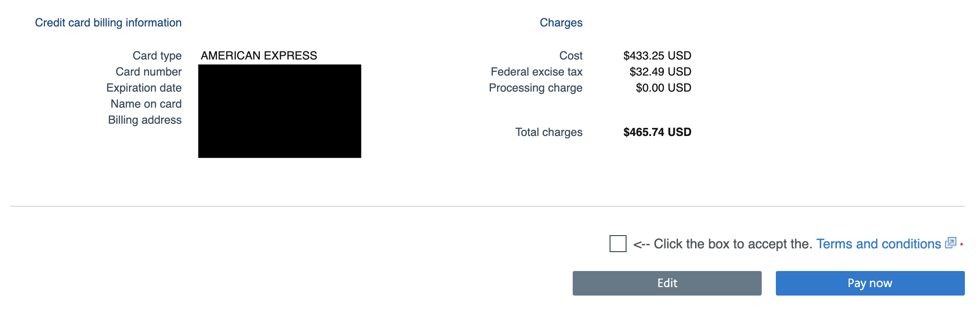Screen dimensions: 980x322
Task: Click the Processing charge label
Action: point(535,88)
